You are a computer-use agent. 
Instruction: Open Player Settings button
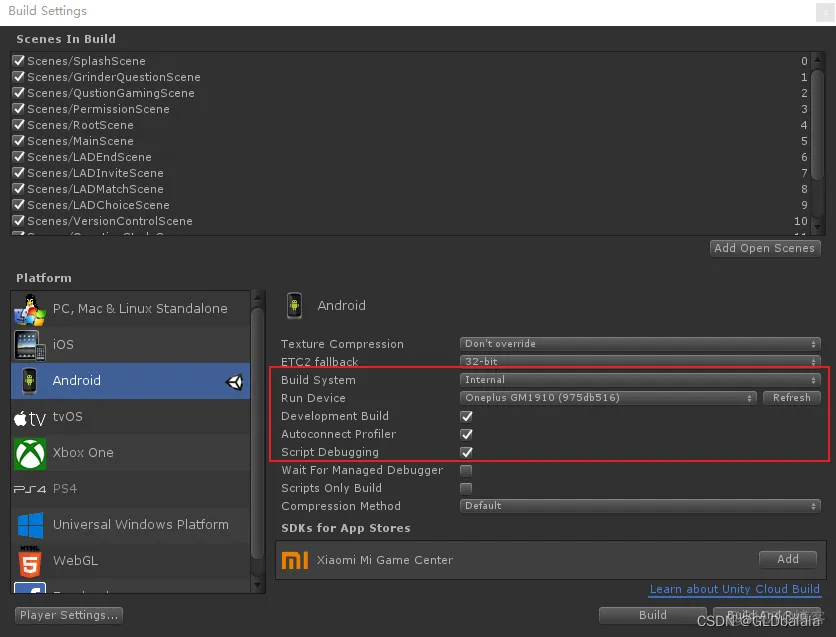pos(69,615)
